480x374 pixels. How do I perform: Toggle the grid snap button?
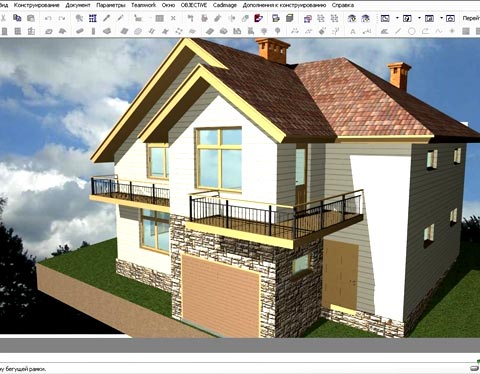click(x=93, y=18)
